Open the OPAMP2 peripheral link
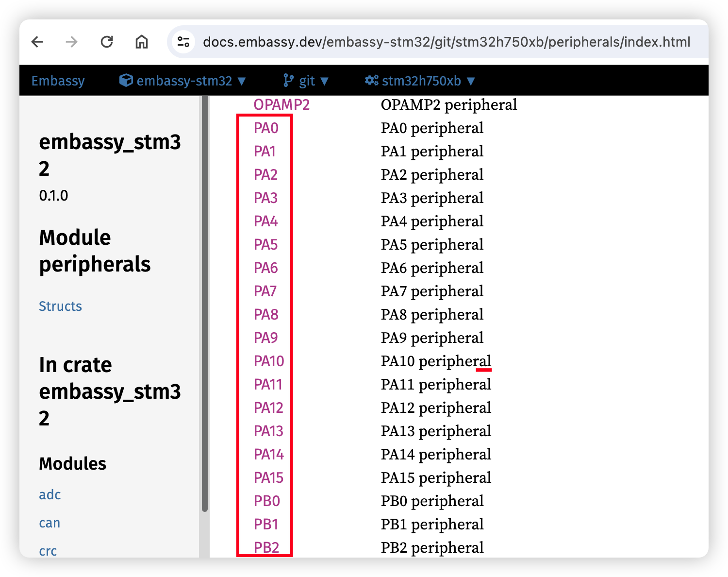728x577 pixels. pyautogui.click(x=281, y=104)
